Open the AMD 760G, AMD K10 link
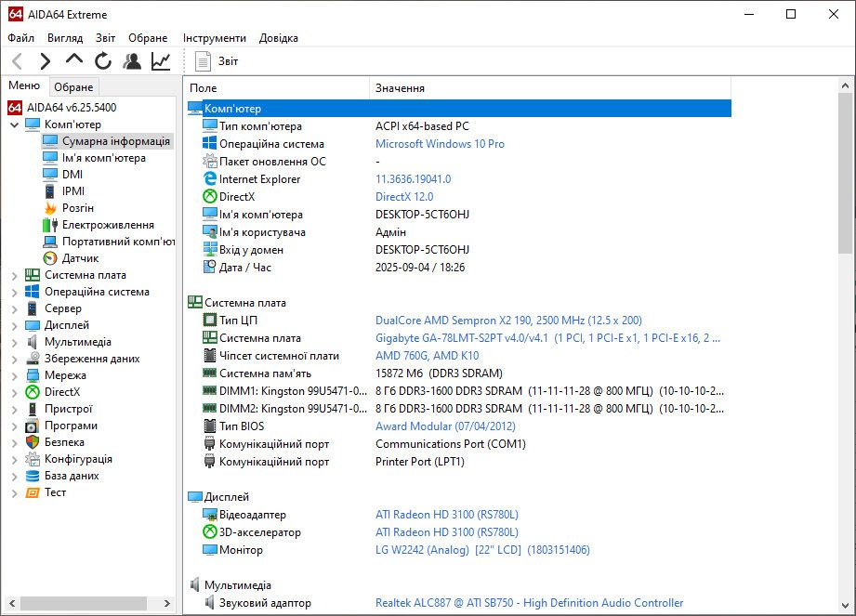Image resolution: width=856 pixels, height=616 pixels. 428,355
